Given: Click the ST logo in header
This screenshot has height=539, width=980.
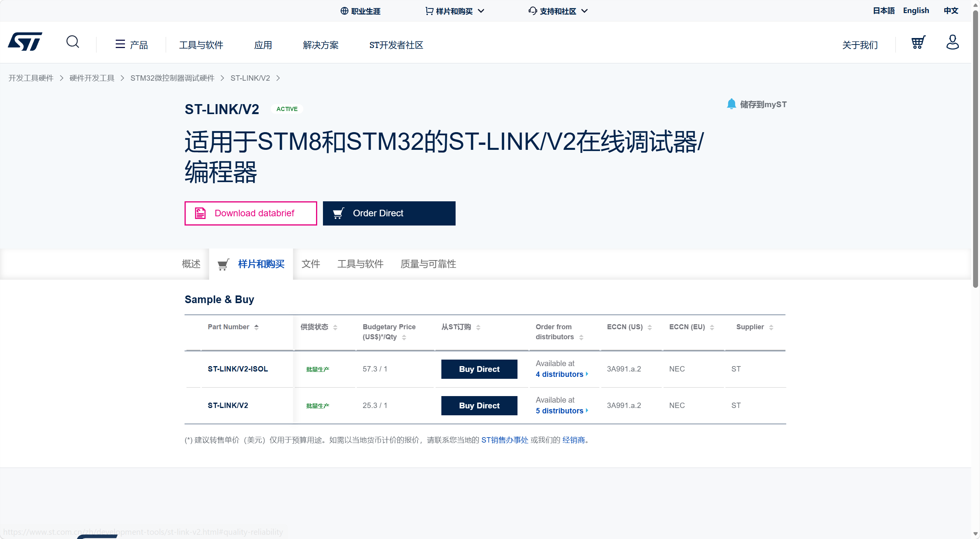Looking at the screenshot, I should pos(25,41).
